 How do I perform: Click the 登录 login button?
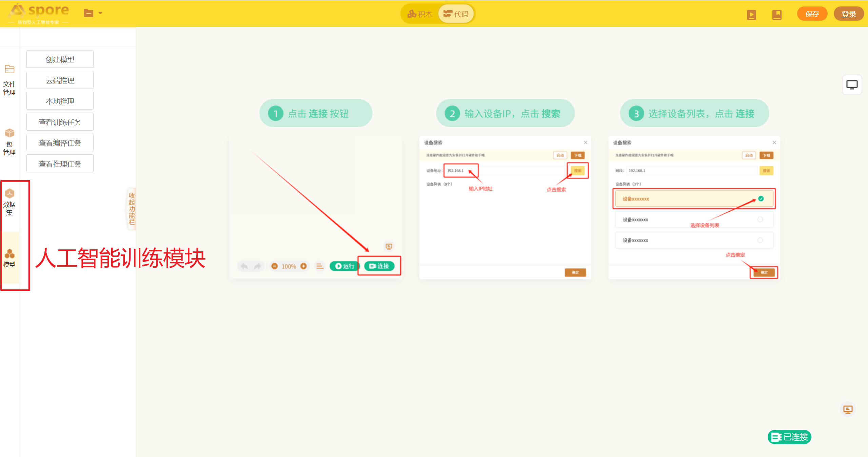coord(849,14)
